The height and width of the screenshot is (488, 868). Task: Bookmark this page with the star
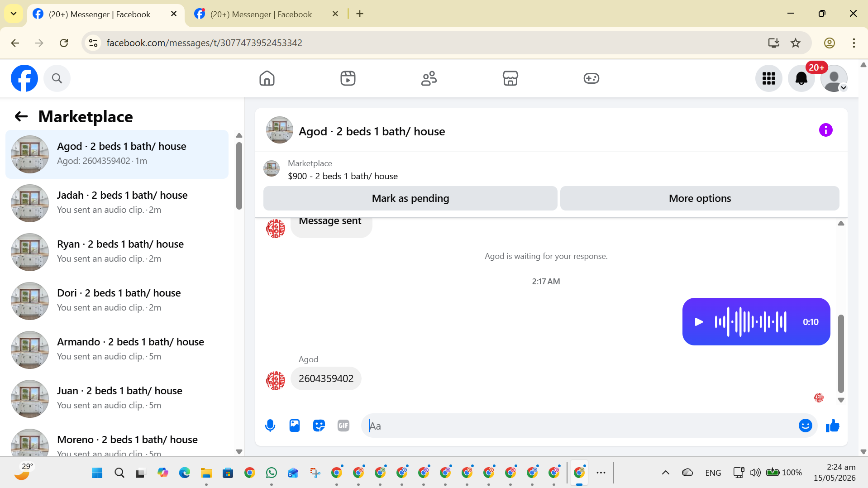pos(796,43)
